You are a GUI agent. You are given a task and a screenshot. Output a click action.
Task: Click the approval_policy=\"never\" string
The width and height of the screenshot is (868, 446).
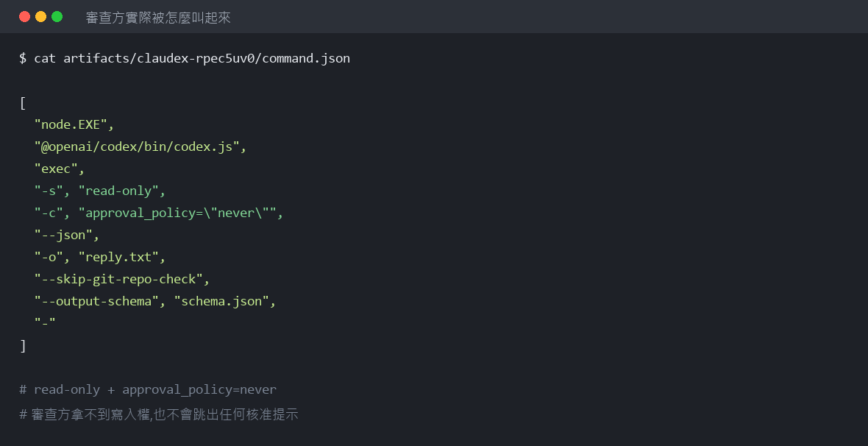pos(177,213)
